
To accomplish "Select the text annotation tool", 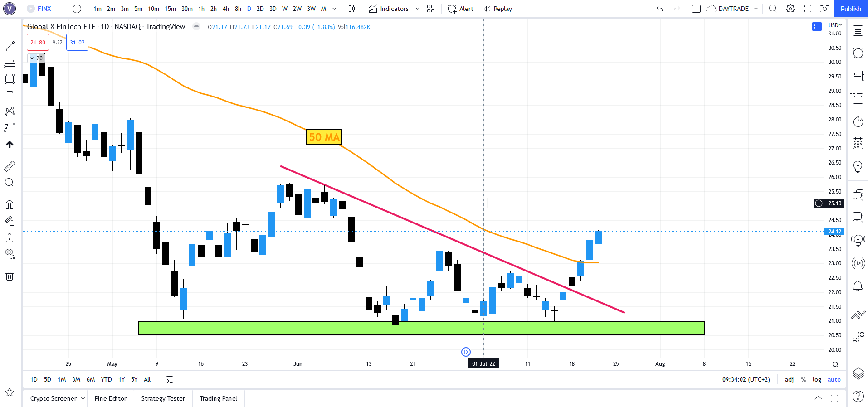I will pyautogui.click(x=10, y=95).
